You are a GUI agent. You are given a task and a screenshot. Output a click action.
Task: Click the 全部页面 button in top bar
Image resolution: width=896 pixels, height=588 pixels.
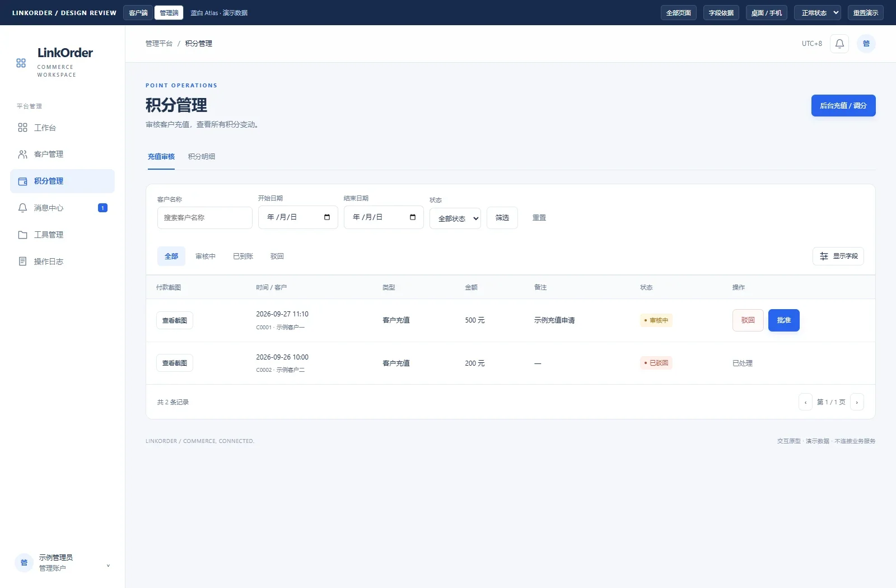coord(679,13)
